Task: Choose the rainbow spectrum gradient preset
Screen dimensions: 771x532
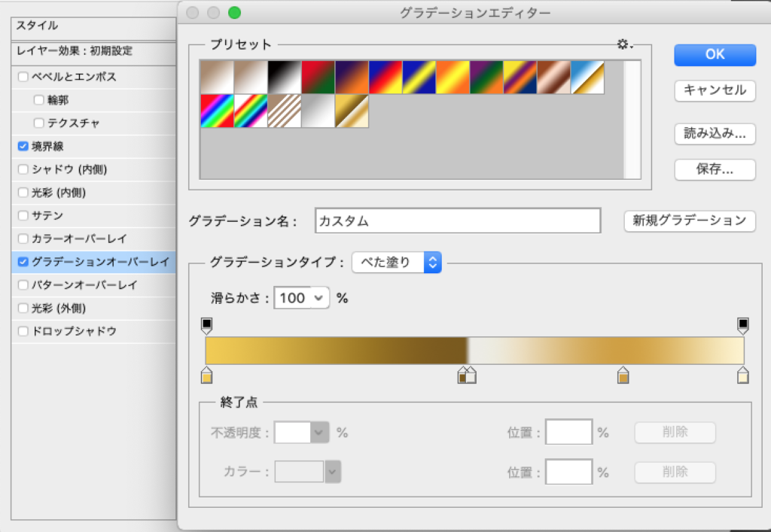Action: pyautogui.click(x=216, y=111)
